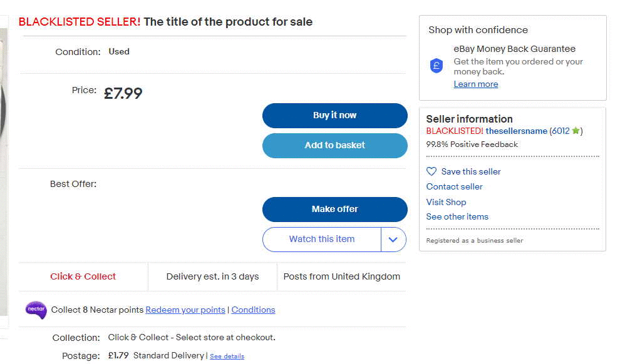
Task: Expand postage See details link
Action: (227, 356)
